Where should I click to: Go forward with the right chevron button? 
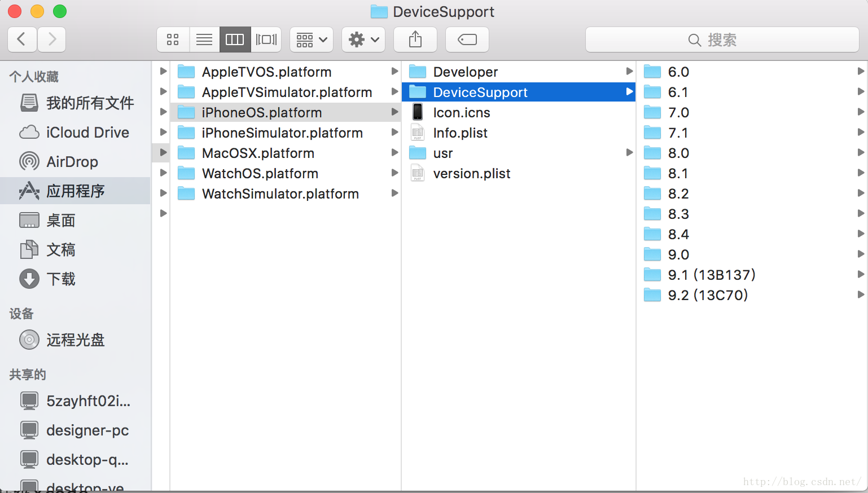point(52,39)
